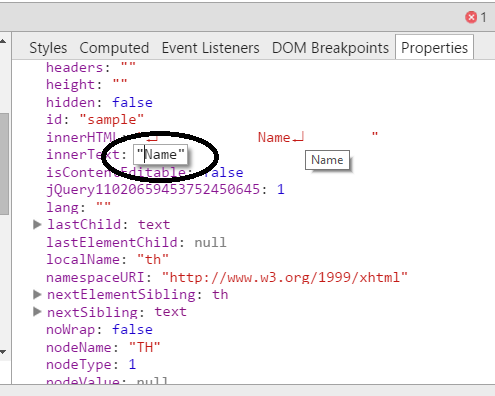Click the nodeType value 1
The width and height of the screenshot is (495, 396).
pyautogui.click(x=132, y=364)
